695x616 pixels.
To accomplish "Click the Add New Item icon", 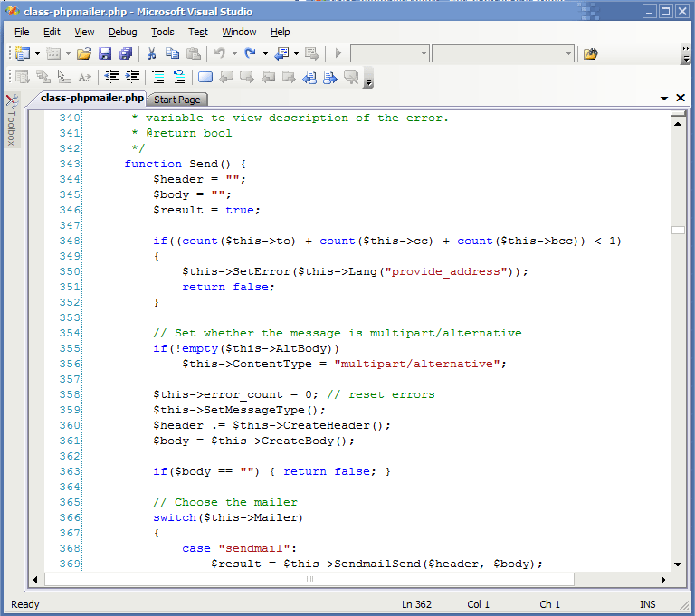I will [53, 53].
